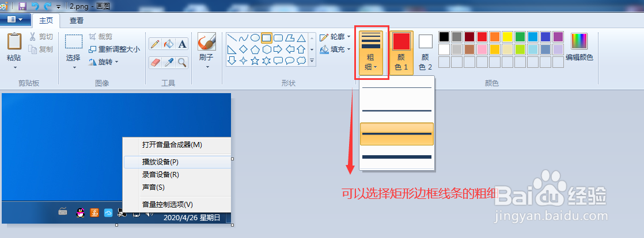Select the Pencil tool
The width and height of the screenshot is (644, 238).
pos(156,44)
